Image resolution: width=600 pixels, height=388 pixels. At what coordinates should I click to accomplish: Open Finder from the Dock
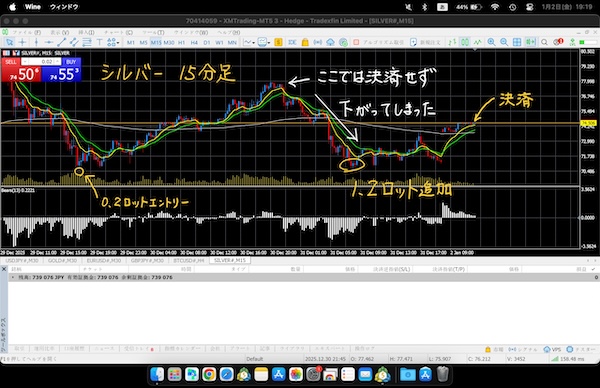[157, 374]
